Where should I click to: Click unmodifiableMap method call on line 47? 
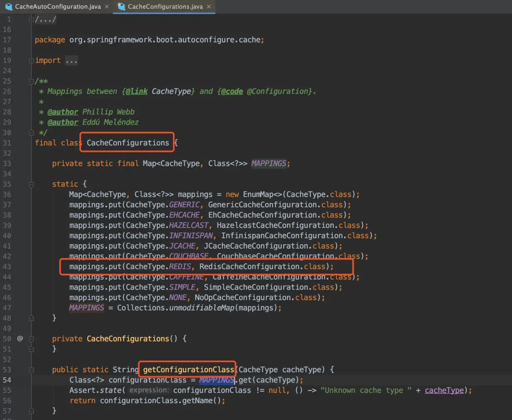[201, 308]
